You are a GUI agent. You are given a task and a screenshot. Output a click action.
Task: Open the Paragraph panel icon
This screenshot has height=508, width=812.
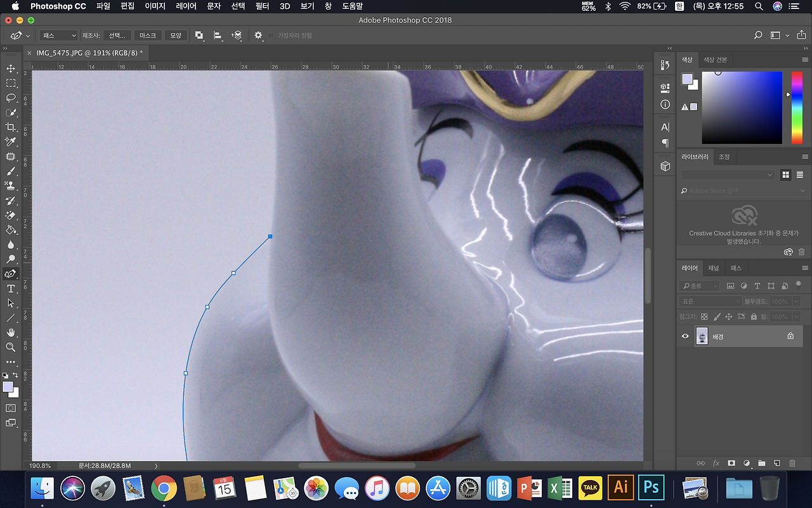click(665, 143)
